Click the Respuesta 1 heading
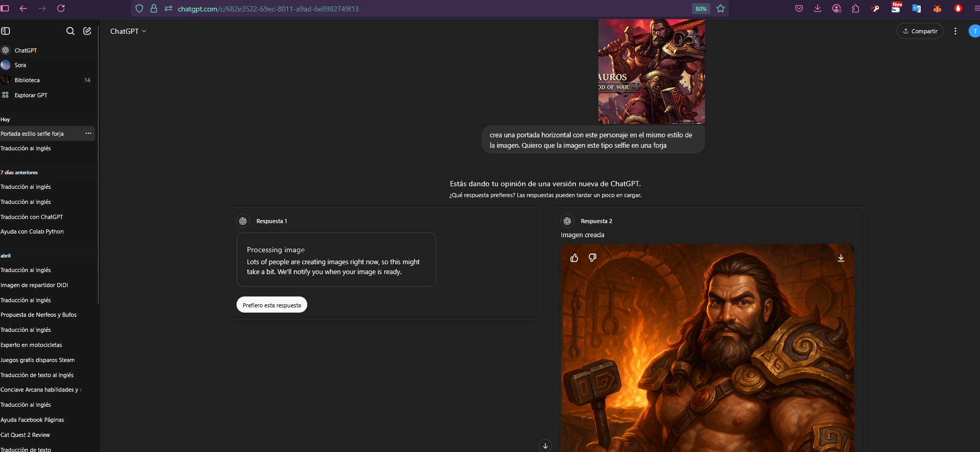 (x=271, y=221)
